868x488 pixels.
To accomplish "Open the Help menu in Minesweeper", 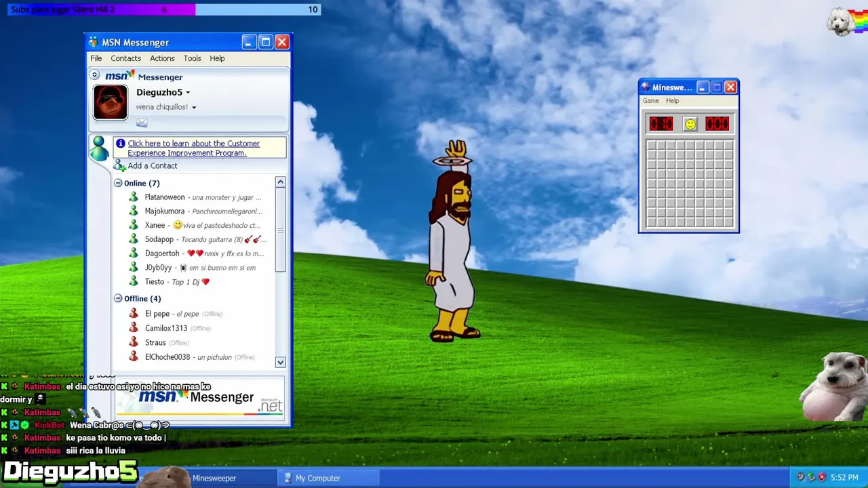I will tap(672, 101).
